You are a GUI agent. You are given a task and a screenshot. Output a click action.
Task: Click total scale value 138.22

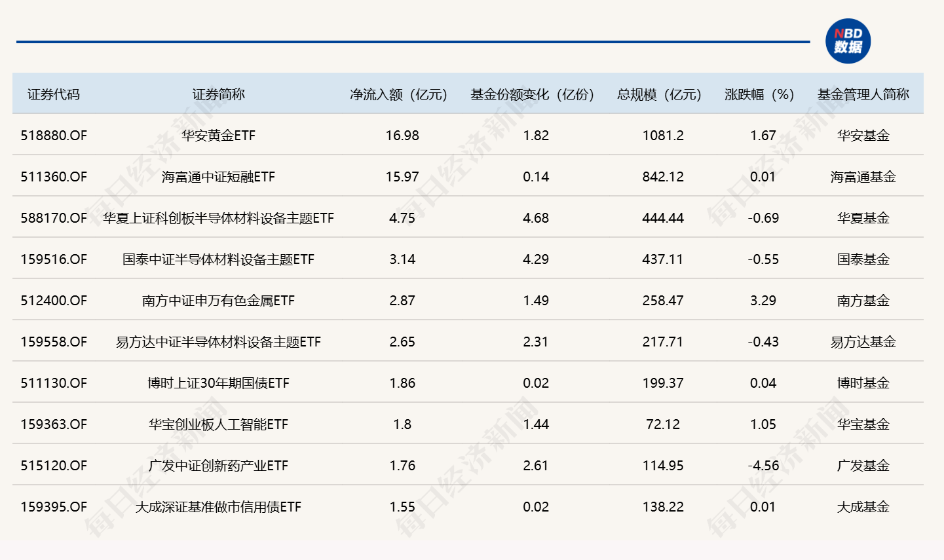pos(663,507)
